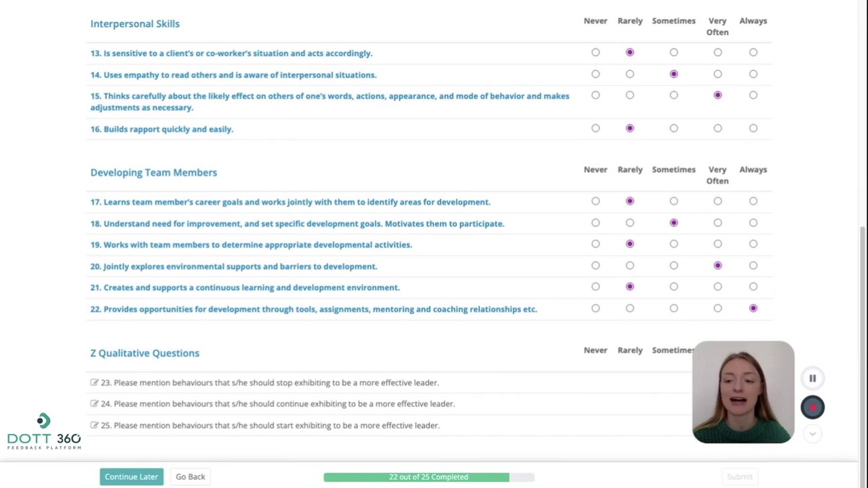Click the Continue Later button
The height and width of the screenshot is (488, 868).
(131, 476)
